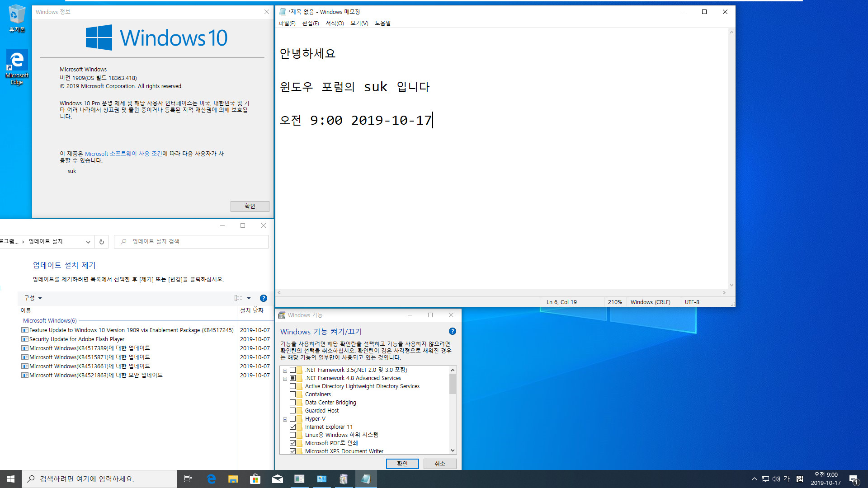Switch to Control Panel taskbar window

point(322,479)
